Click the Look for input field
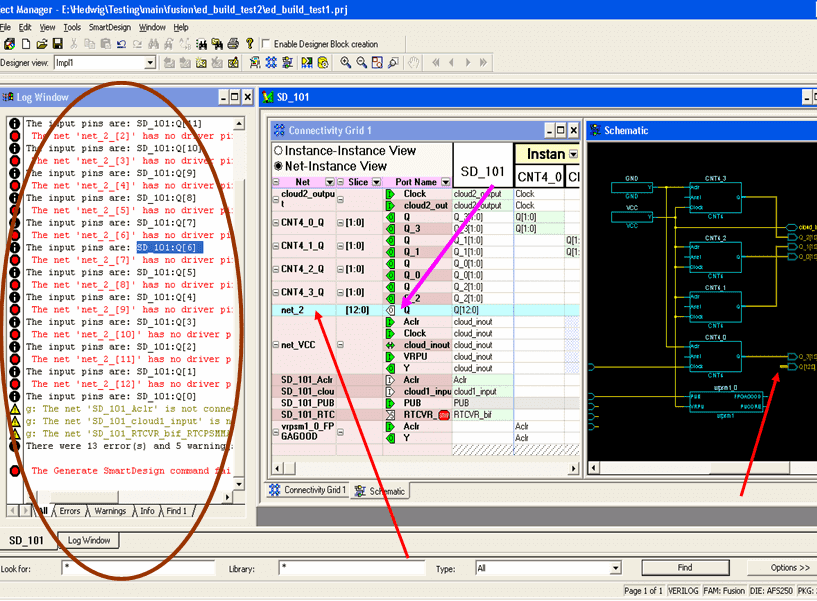The height and width of the screenshot is (601, 817). pos(138,568)
